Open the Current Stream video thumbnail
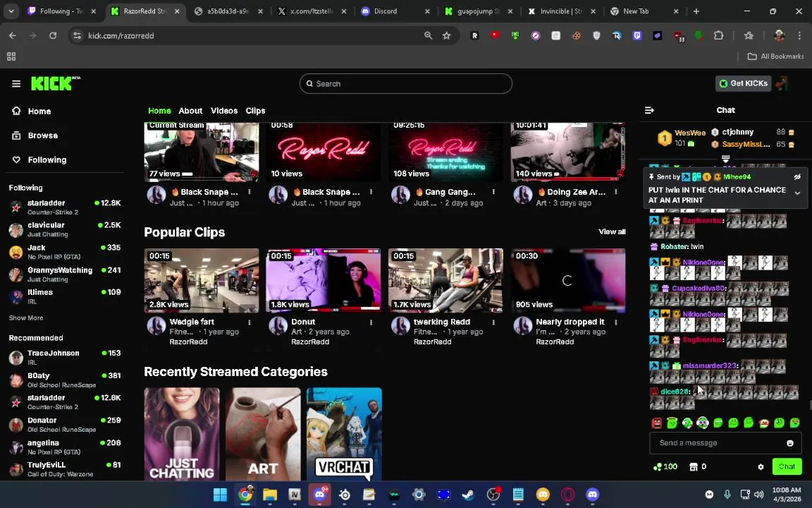The image size is (812, 508). [202, 152]
